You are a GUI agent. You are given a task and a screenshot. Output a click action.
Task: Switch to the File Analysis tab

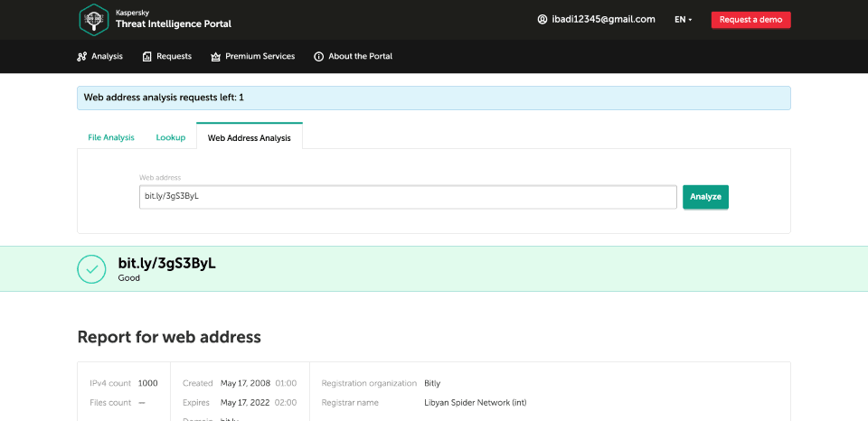pos(111,137)
